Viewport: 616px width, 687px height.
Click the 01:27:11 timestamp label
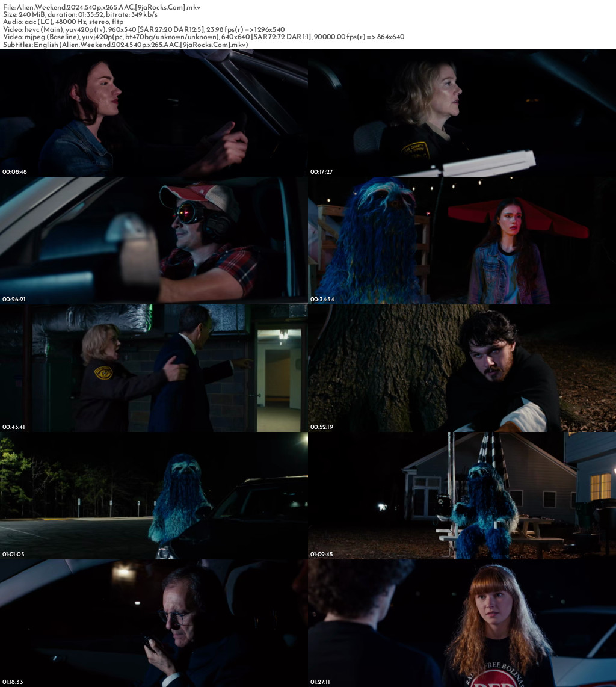[x=321, y=682]
